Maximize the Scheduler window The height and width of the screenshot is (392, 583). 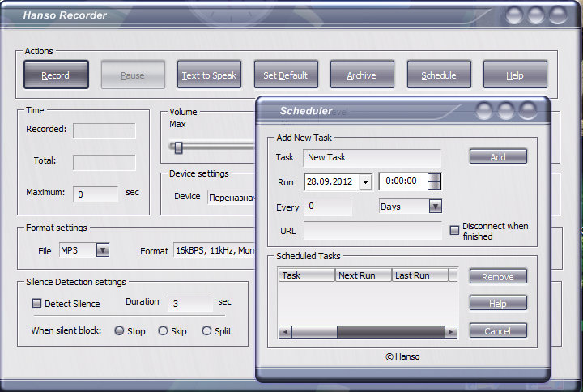[506, 110]
